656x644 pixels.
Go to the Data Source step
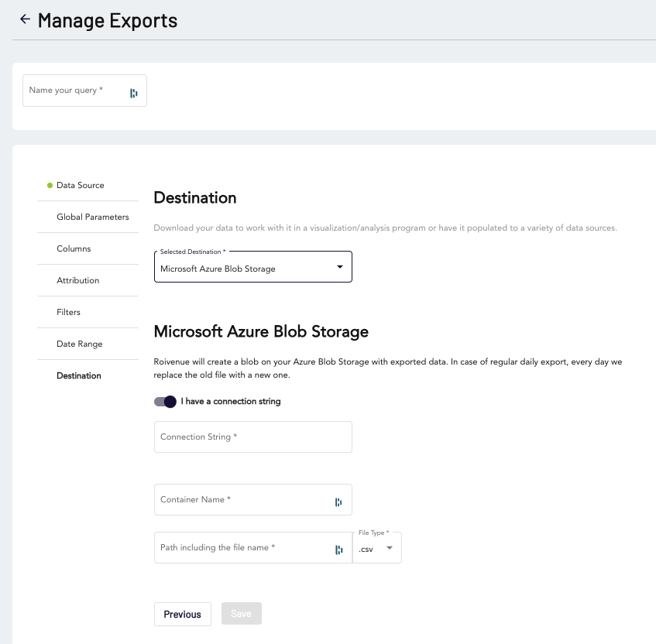pos(80,186)
